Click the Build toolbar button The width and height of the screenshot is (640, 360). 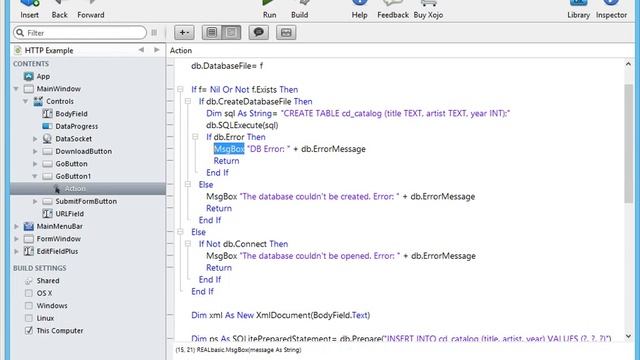click(x=300, y=9)
